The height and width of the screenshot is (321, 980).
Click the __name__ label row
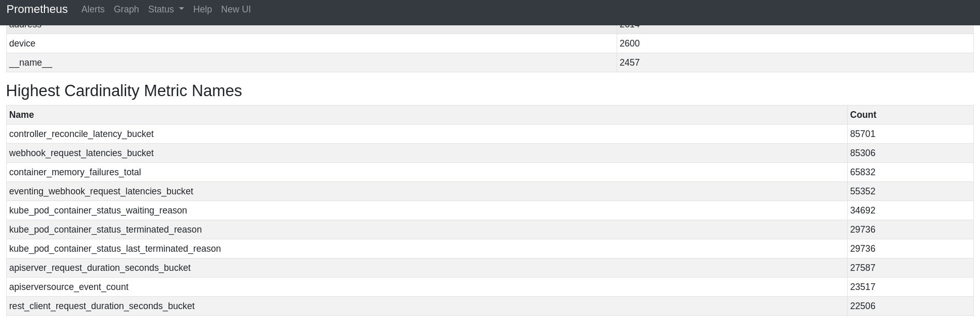click(x=30, y=63)
